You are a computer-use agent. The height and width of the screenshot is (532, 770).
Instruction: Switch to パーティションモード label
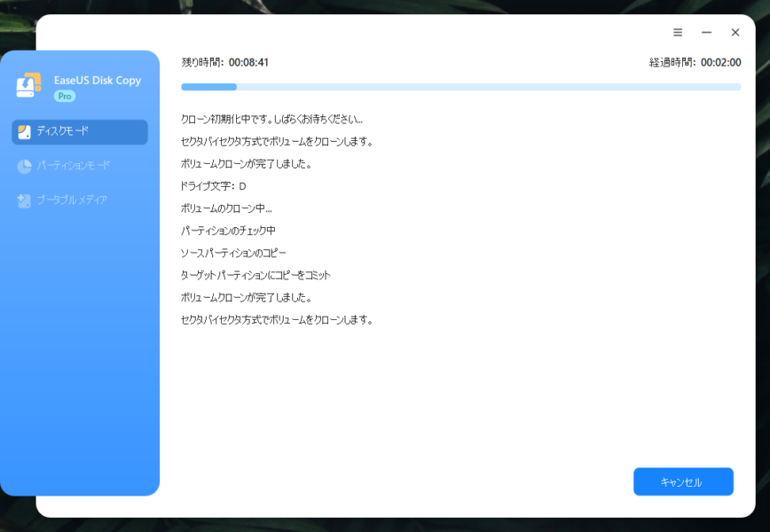point(73,166)
